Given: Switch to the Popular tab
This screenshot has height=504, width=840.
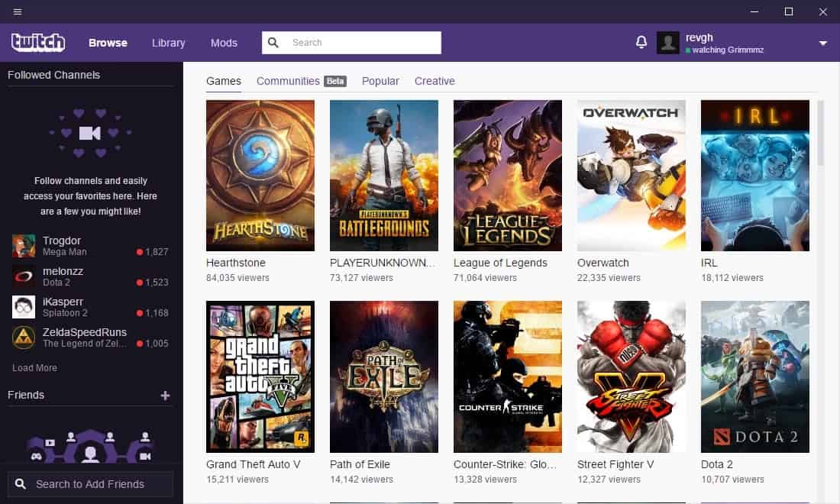Looking at the screenshot, I should pyautogui.click(x=380, y=81).
